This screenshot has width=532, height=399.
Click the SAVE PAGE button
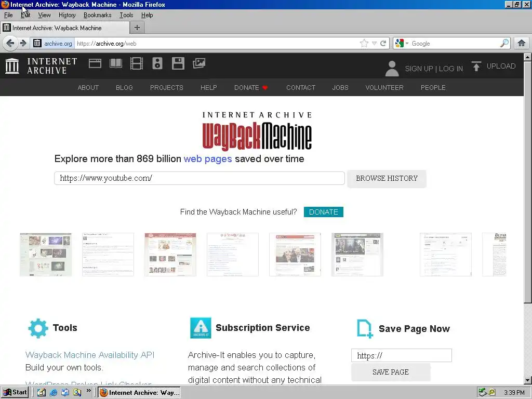coord(391,372)
